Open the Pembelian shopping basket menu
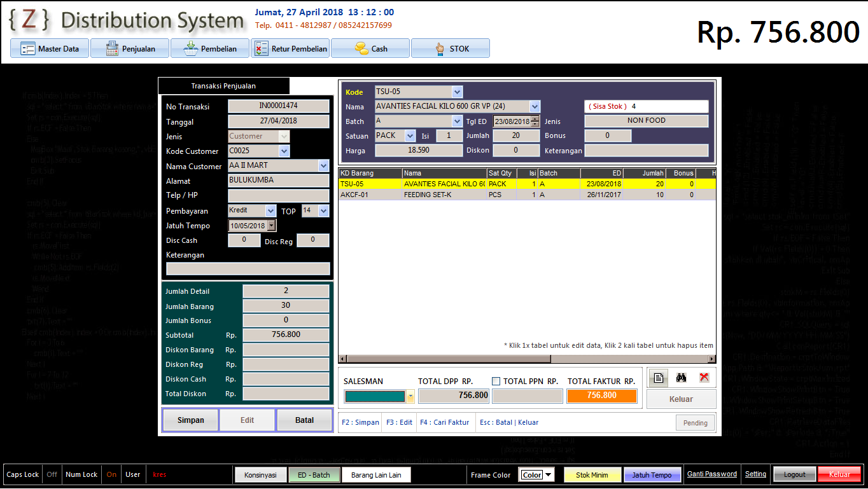 (210, 48)
